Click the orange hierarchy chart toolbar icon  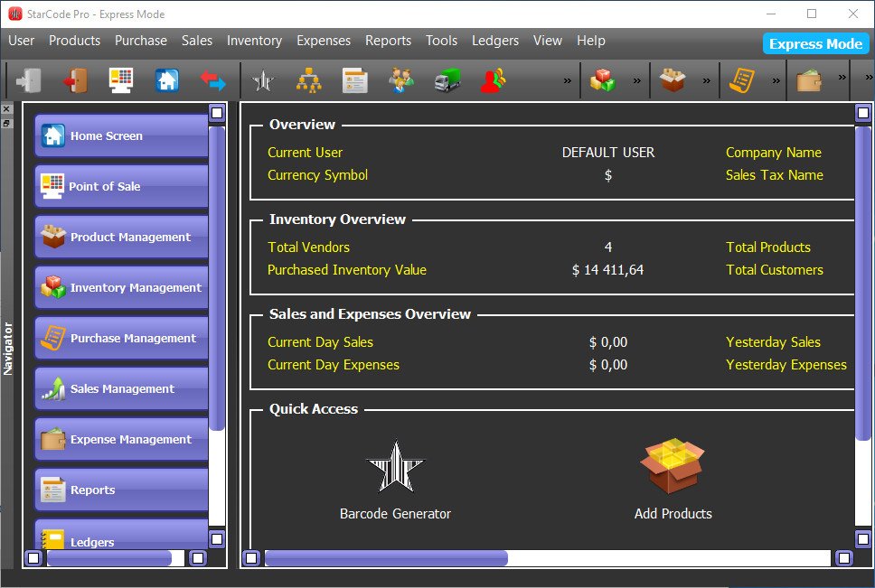tap(308, 80)
